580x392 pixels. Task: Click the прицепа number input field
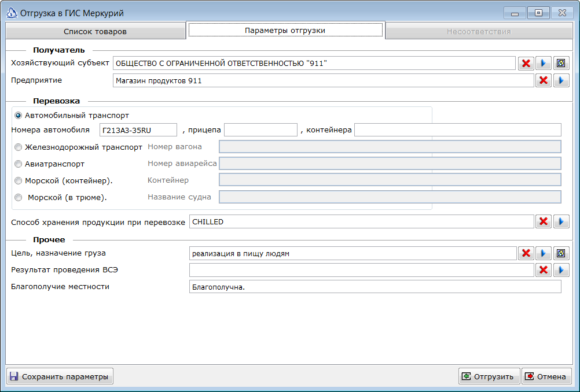261,130
